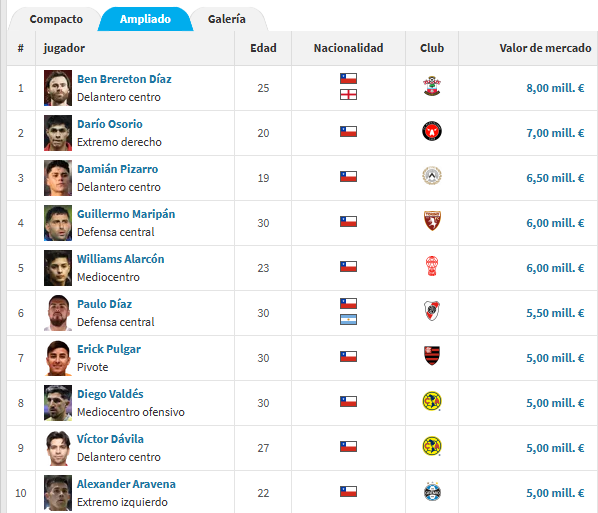Click Damián Pizarro player photo thumbnail
This screenshot has height=513, width=598.
tap(58, 178)
